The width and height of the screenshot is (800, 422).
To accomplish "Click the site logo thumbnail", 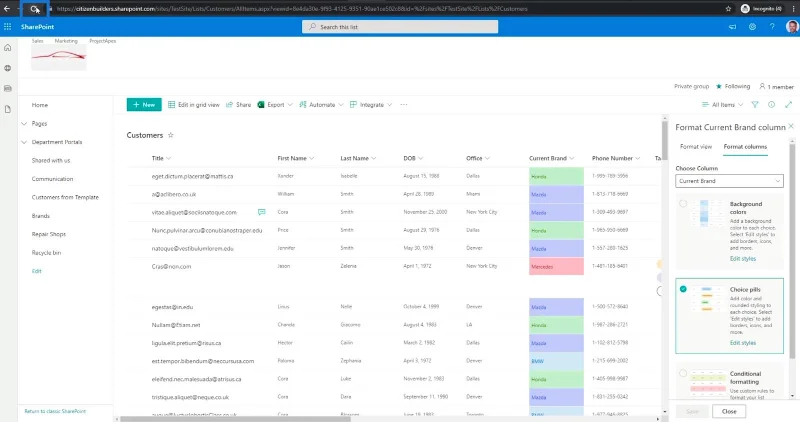I will click(x=59, y=58).
